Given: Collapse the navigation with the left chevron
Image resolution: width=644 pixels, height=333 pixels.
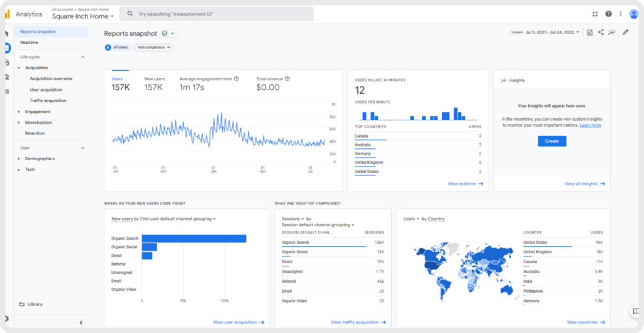Looking at the screenshot, I should click(81, 323).
